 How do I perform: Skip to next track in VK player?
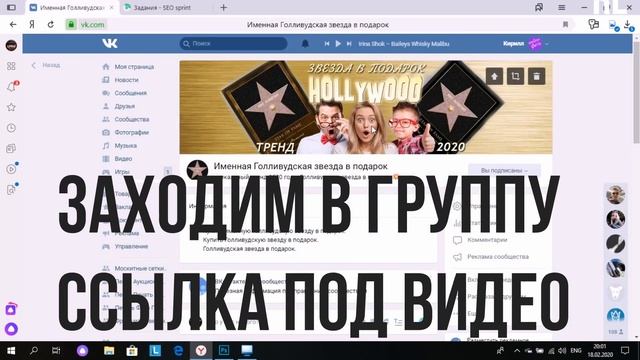click(x=349, y=44)
